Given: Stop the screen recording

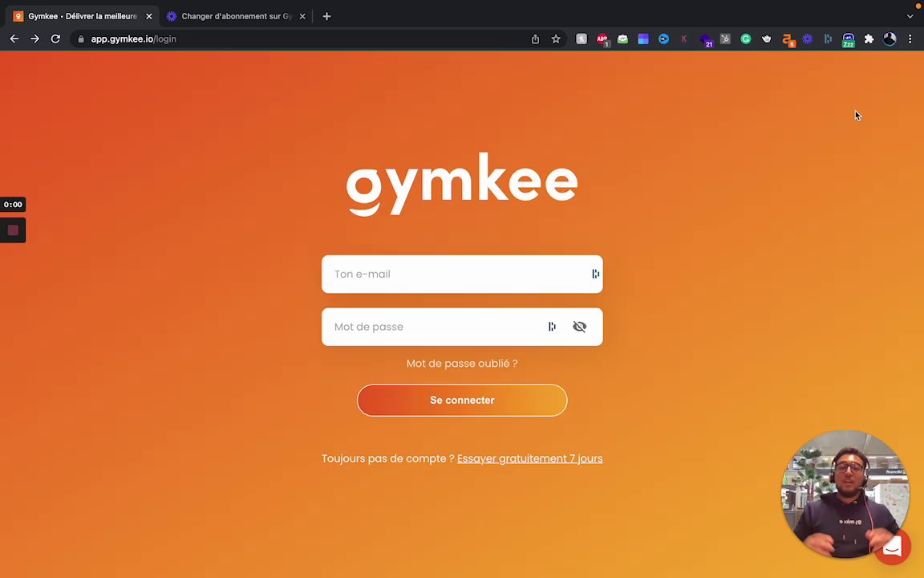Looking at the screenshot, I should [x=13, y=230].
